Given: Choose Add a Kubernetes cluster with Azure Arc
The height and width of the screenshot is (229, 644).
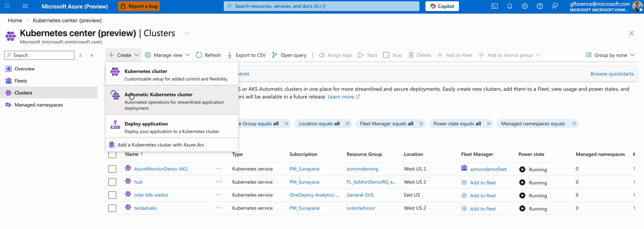Looking at the screenshot, I should coord(172,145).
